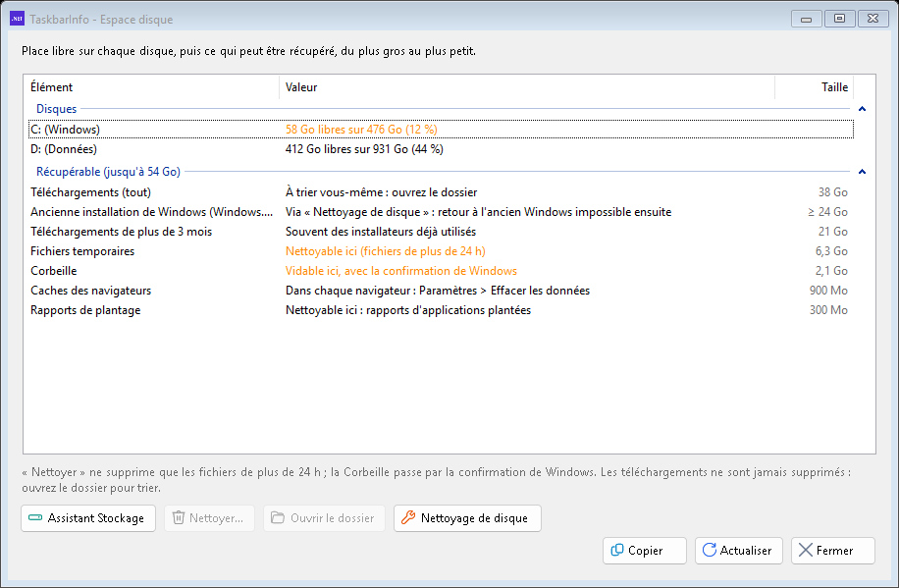
Task: Click the Disques group header label
Action: (x=56, y=109)
